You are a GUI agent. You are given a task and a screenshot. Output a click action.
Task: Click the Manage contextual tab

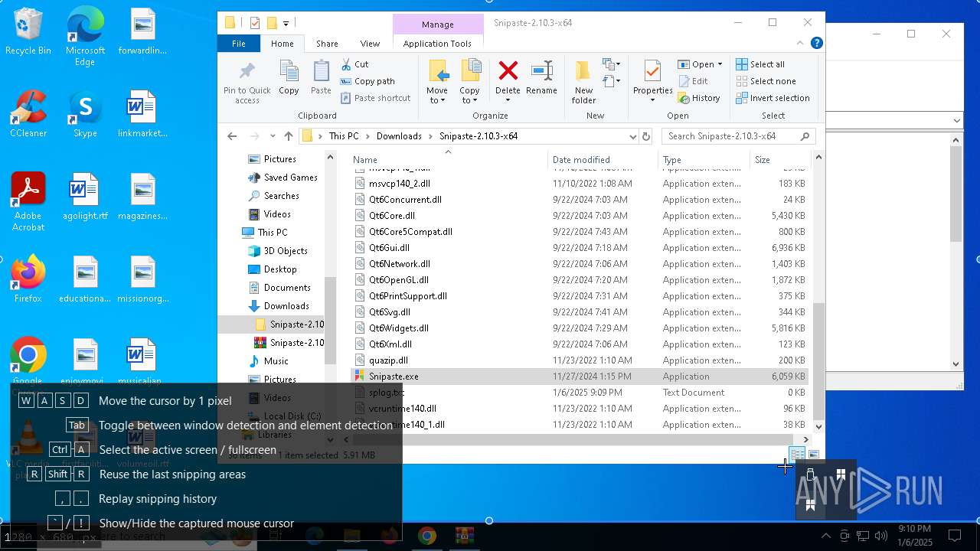[437, 24]
